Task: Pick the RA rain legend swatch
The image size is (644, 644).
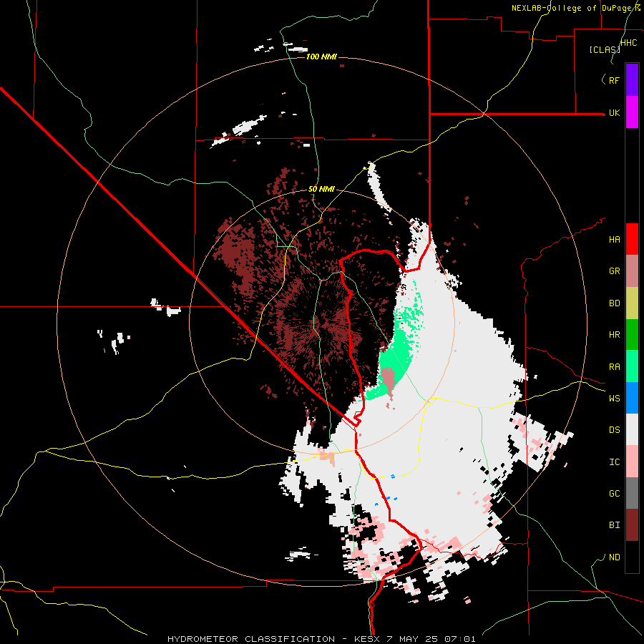Action: [x=632, y=366]
